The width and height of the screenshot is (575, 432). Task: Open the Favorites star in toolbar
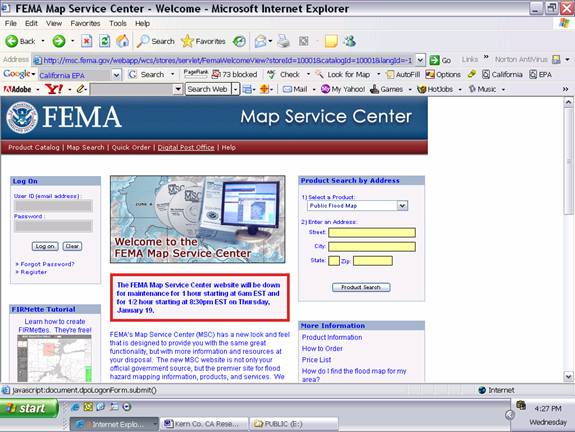[203, 41]
